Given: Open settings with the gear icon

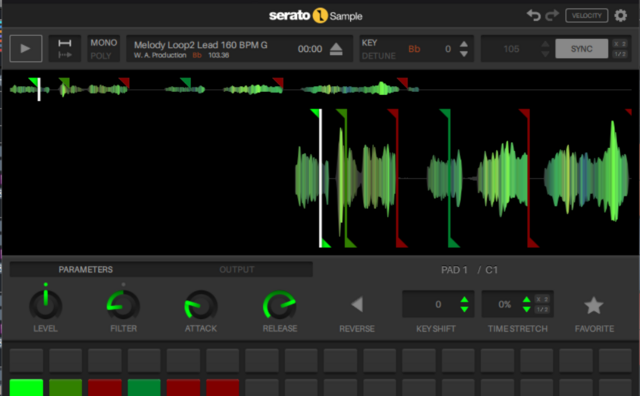Looking at the screenshot, I should coord(620,16).
